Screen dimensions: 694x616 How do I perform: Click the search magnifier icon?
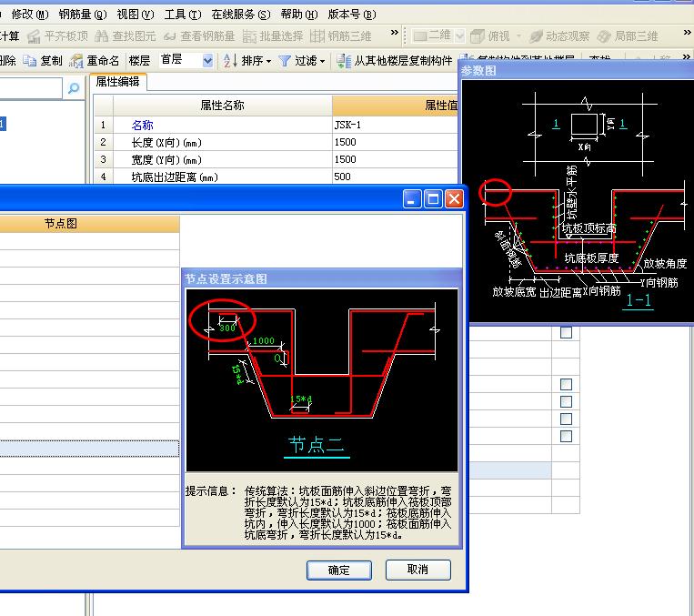pos(74,88)
